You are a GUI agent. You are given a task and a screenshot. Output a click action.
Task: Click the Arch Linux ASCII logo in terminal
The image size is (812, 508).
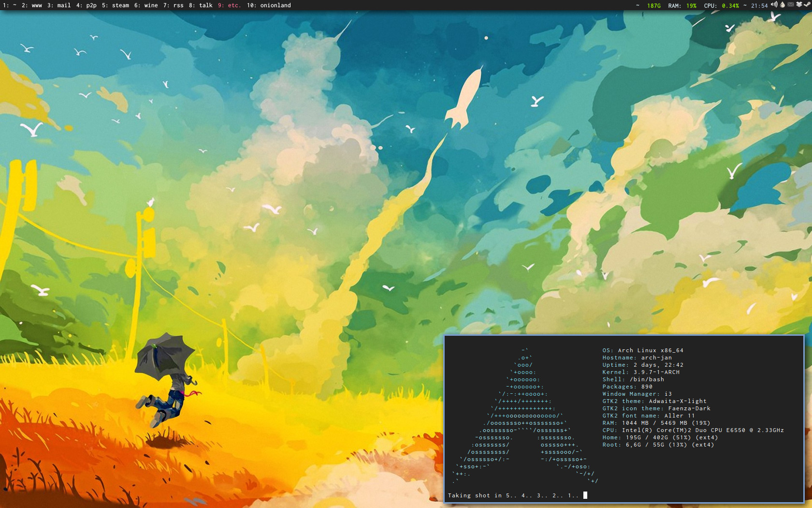coord(525,416)
